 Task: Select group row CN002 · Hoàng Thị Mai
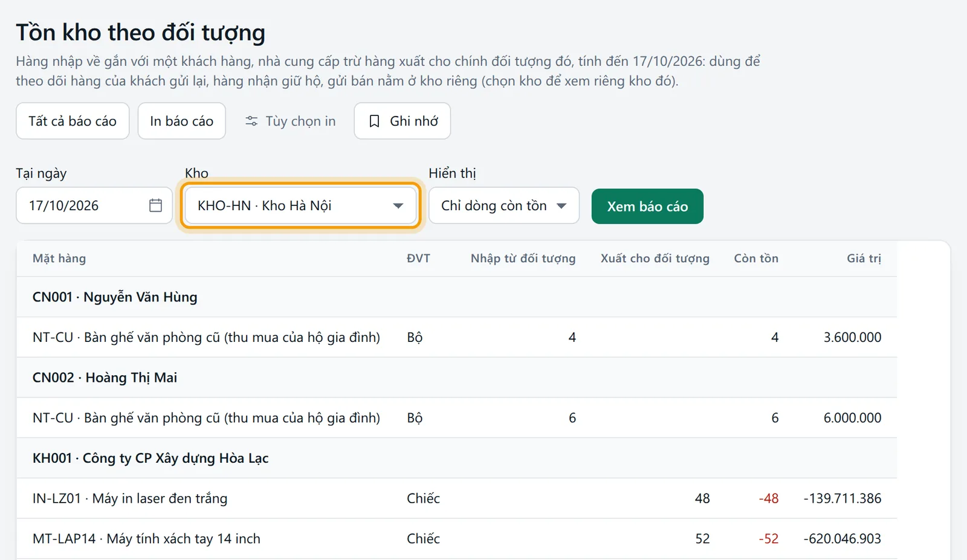[456, 378]
